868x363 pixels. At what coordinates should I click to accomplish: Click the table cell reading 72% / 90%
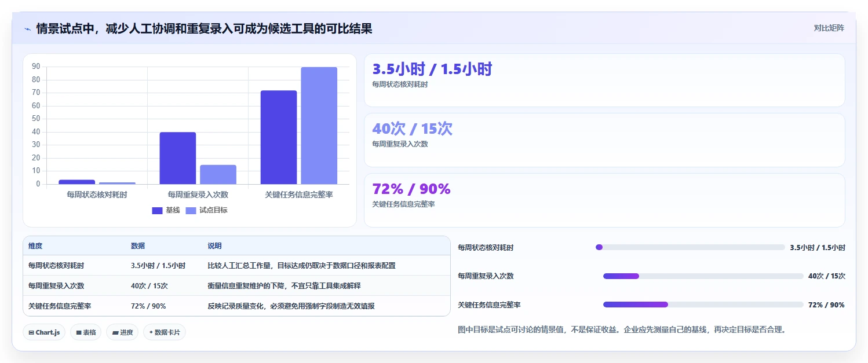148,306
